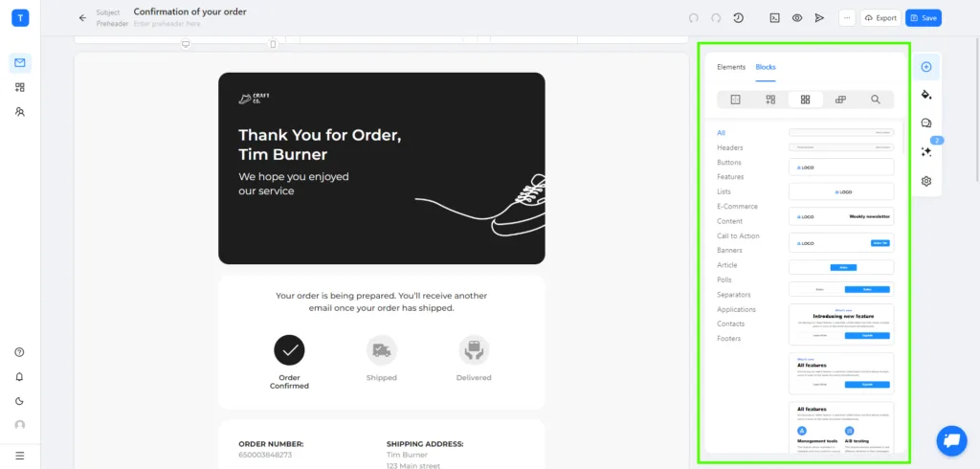Select the Applications category
The image size is (980, 469).
click(736, 309)
